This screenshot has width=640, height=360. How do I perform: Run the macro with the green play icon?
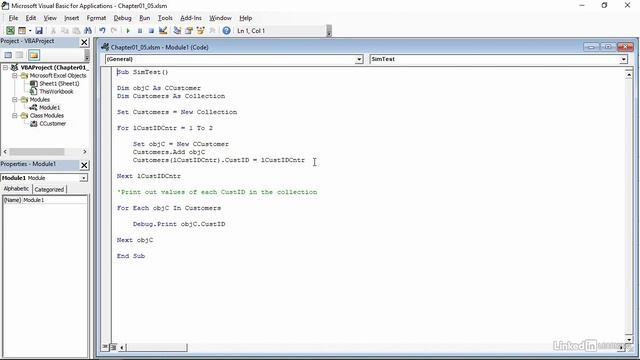pyautogui.click(x=128, y=31)
